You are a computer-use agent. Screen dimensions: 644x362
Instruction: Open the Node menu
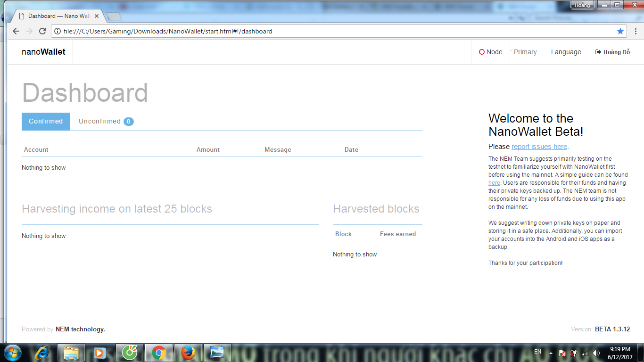pos(491,52)
